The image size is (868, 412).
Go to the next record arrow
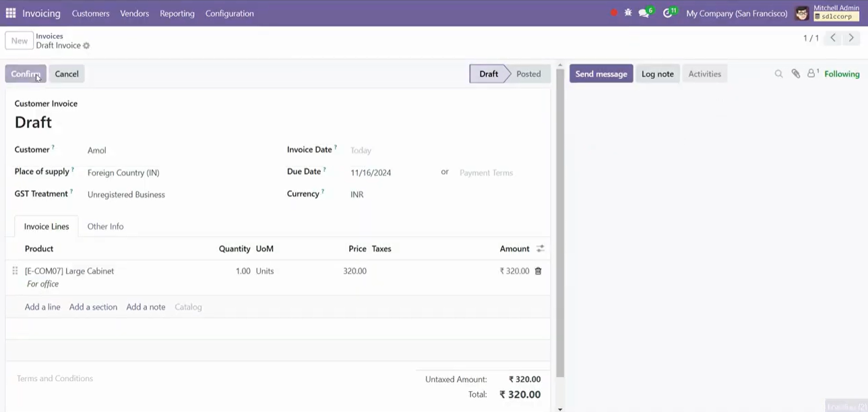point(851,38)
